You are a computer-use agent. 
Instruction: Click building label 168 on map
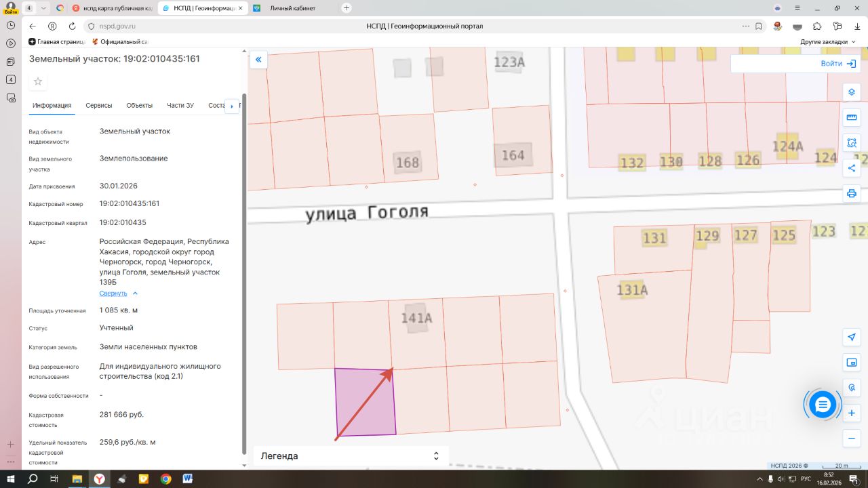(x=408, y=163)
